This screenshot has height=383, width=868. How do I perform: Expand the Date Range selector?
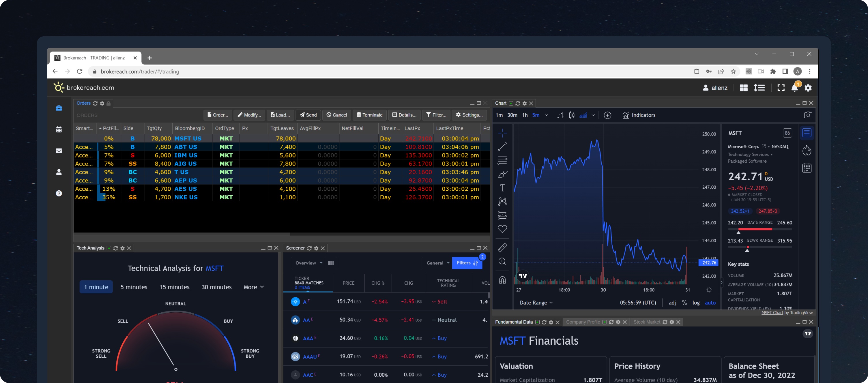click(536, 303)
